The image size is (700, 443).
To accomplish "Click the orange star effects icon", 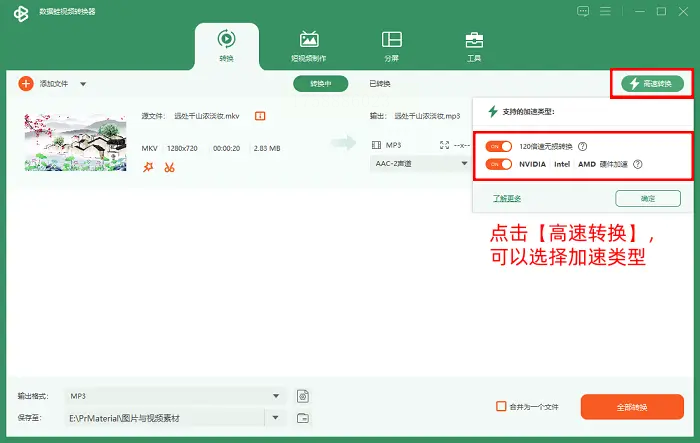I will [148, 167].
